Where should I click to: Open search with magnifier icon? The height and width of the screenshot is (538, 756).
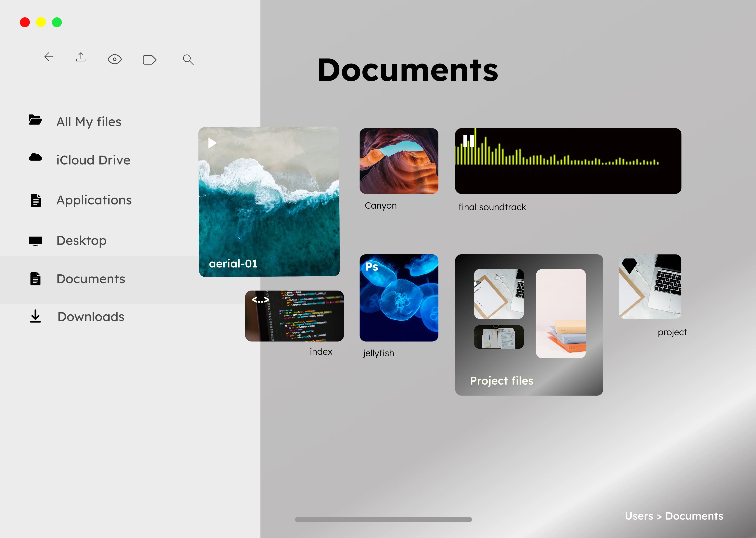coord(188,60)
